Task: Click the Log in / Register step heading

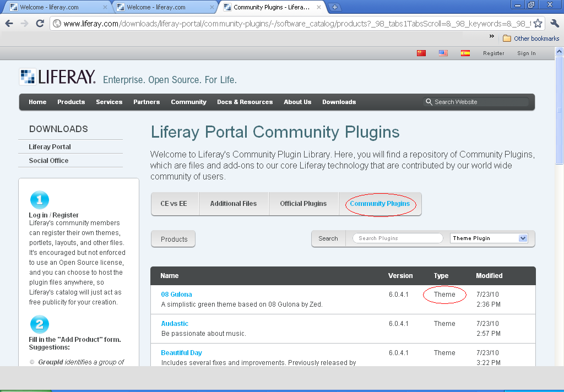Action: (x=53, y=215)
